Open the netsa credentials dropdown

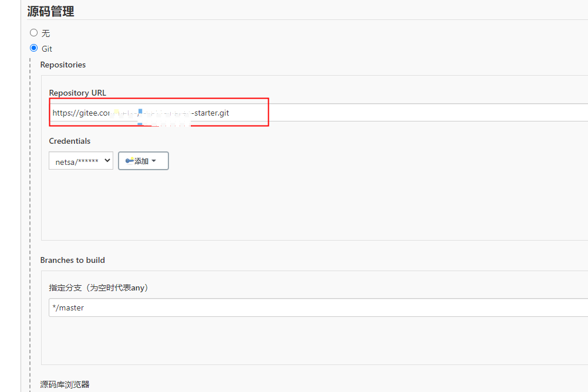click(80, 161)
